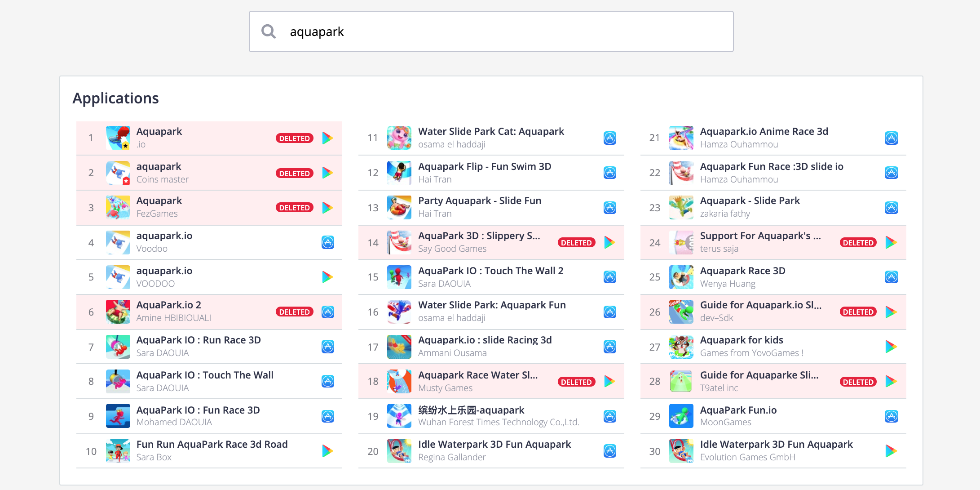Open Google Play icon for Fun Run AquaPark Race
This screenshot has height=490, width=980.
[x=327, y=451]
